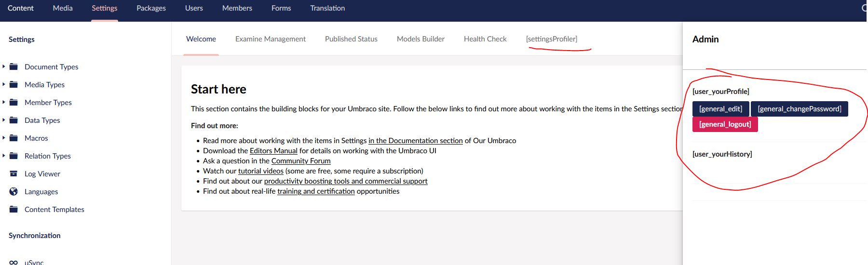Click the 'Find out more:' text

tap(214, 126)
